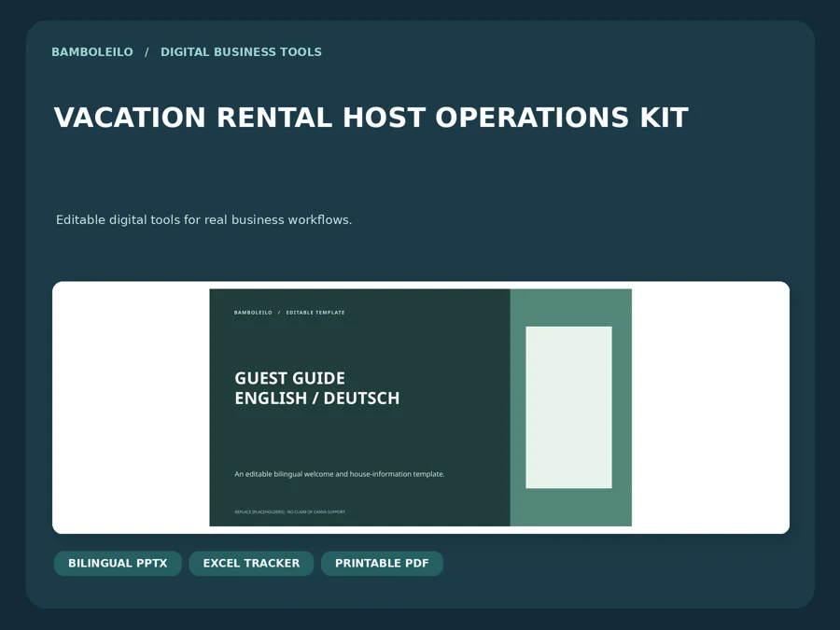
Task: Select the PRINTABLE PDF pill
Action: point(382,564)
